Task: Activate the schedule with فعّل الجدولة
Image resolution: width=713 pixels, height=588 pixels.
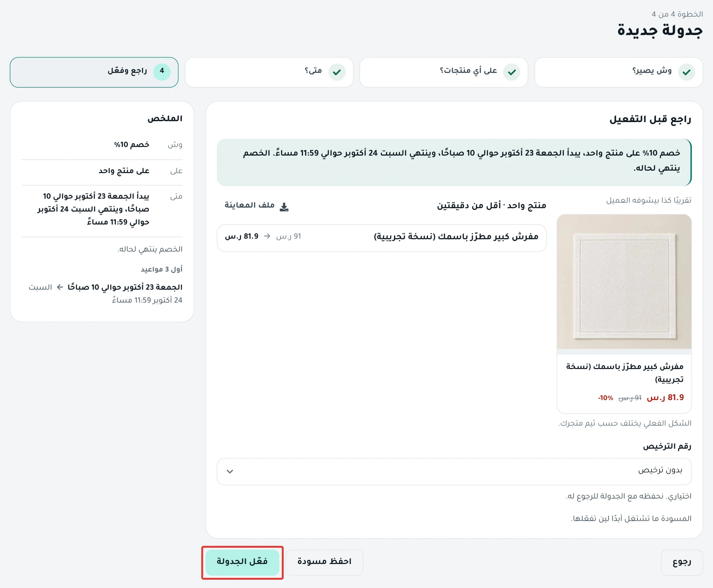Action: click(x=242, y=562)
